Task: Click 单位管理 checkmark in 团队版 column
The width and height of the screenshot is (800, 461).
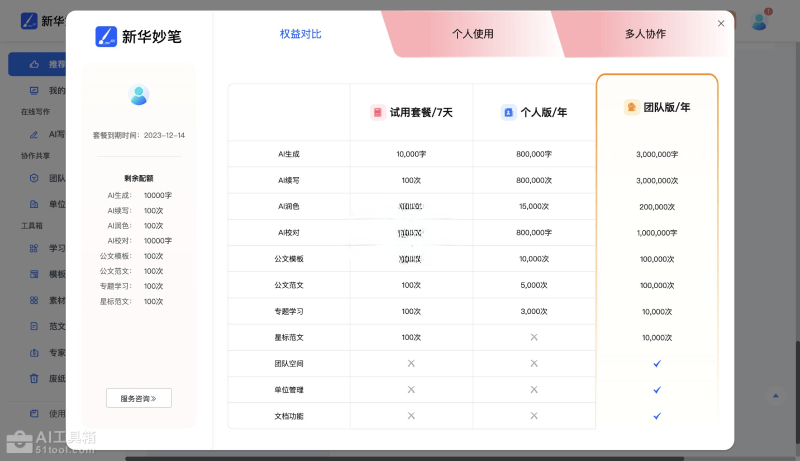Action: click(657, 389)
